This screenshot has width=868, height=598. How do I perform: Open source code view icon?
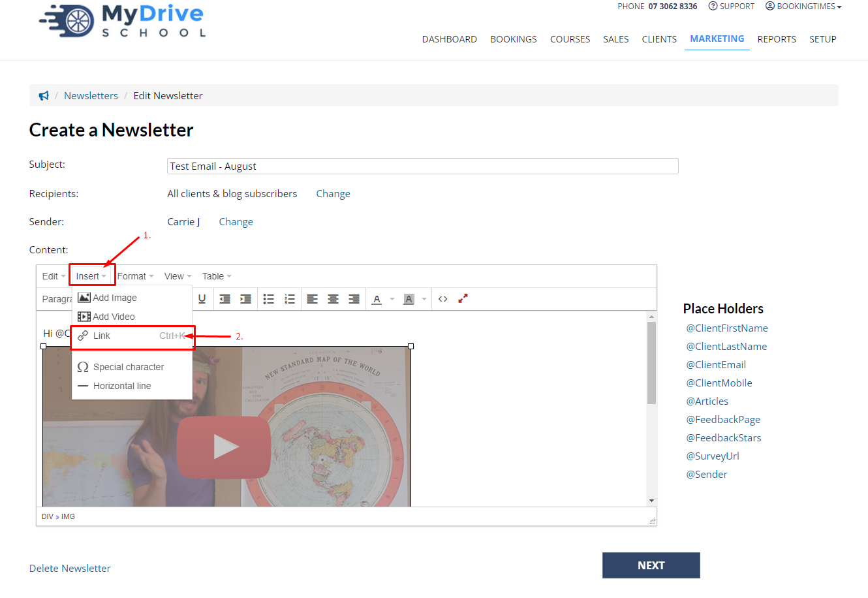click(x=442, y=299)
